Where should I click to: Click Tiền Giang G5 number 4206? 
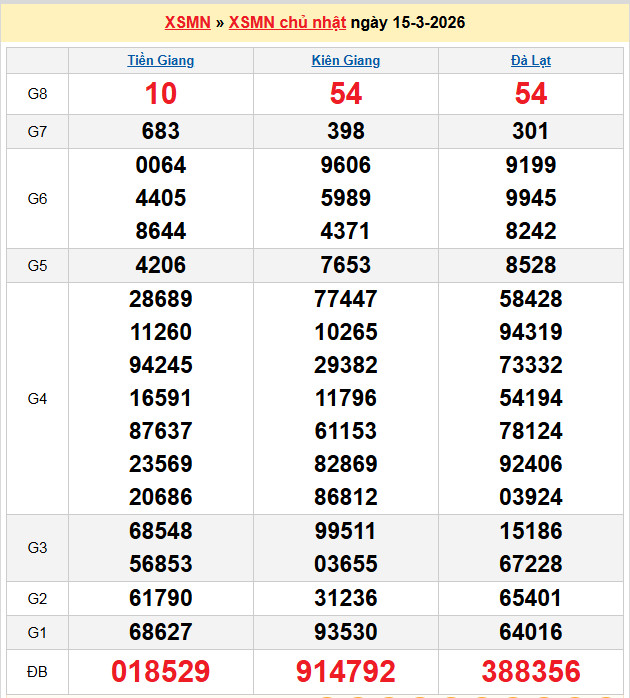[161, 266]
